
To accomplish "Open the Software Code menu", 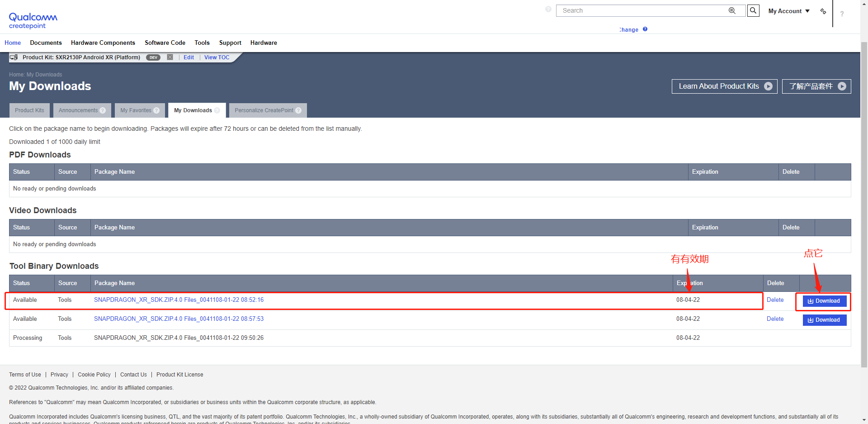I will click(x=165, y=43).
